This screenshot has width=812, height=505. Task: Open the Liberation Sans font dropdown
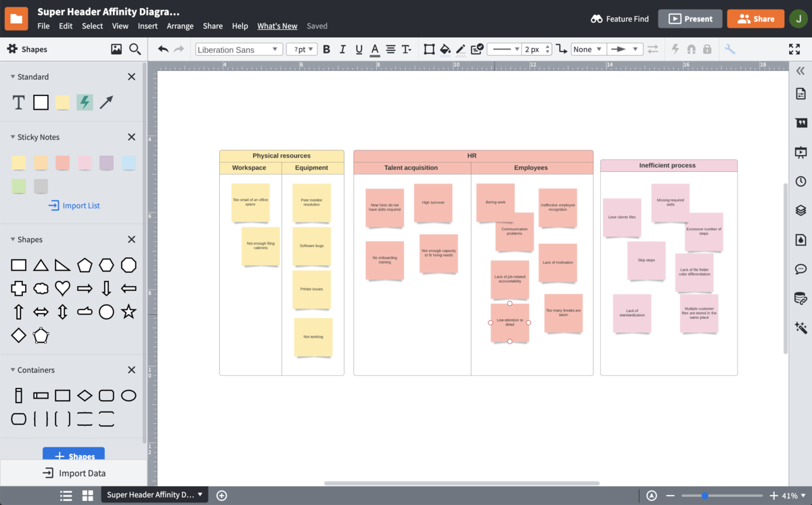[x=238, y=49]
